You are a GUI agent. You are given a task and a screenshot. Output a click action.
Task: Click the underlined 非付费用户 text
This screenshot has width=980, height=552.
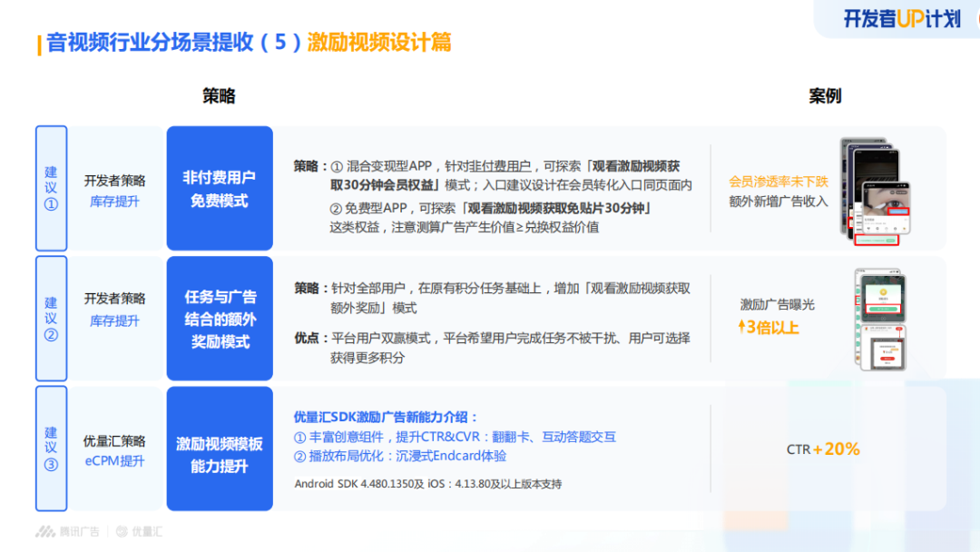(500, 165)
